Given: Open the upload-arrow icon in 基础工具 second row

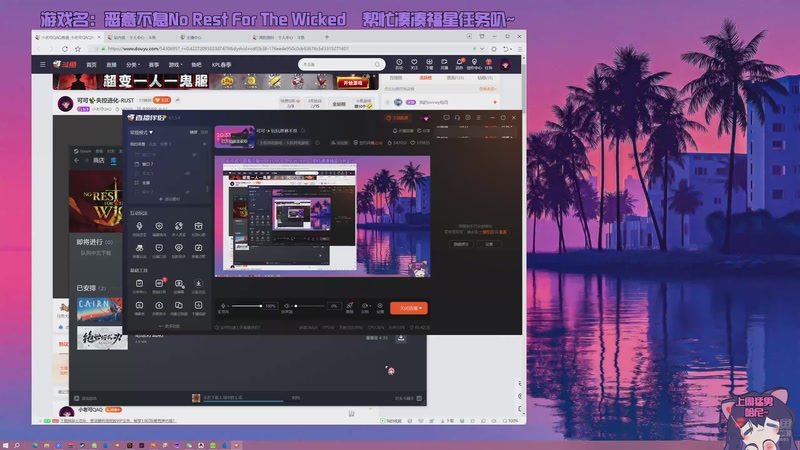Looking at the screenshot, I should (159, 305).
